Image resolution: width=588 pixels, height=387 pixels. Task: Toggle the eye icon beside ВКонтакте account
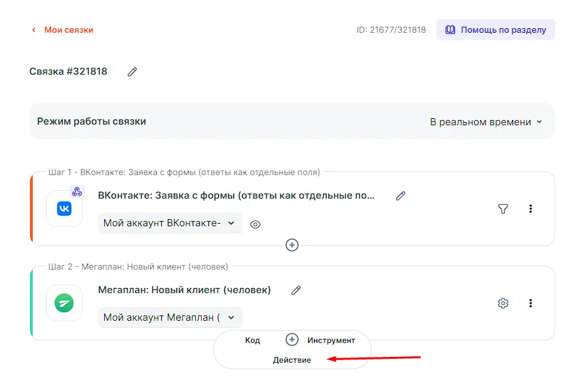click(256, 224)
